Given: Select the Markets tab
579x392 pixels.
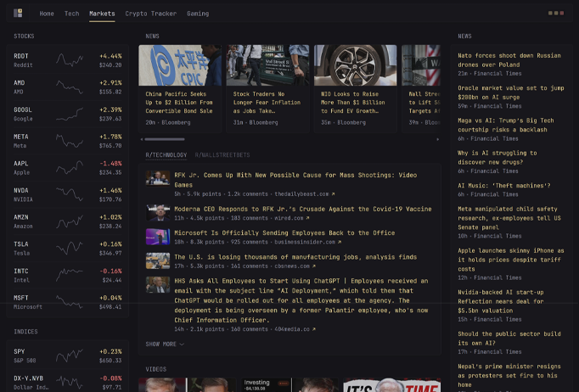Looking at the screenshot, I should click(x=102, y=14).
